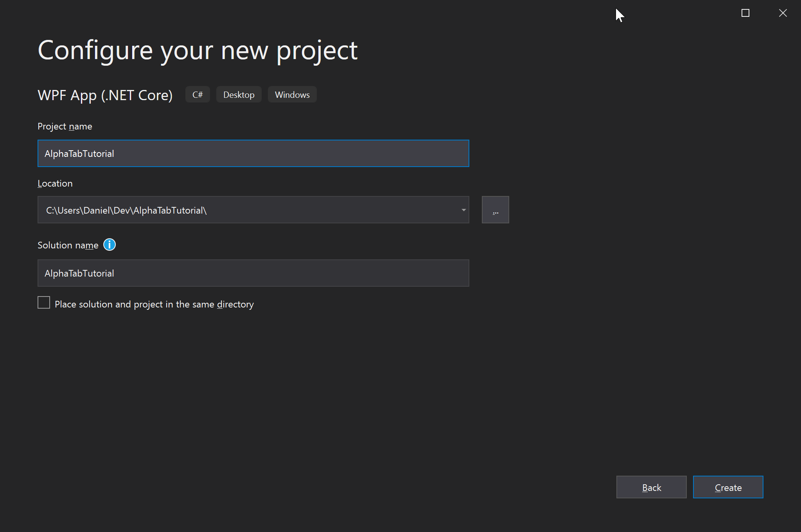
Task: Click the 'Project name' label
Action: pyautogui.click(x=65, y=126)
